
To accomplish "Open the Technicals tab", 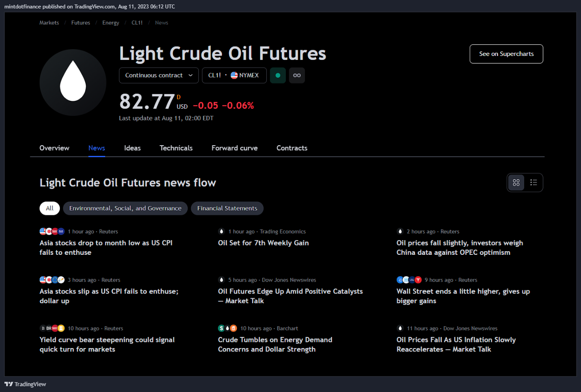I will 176,148.
